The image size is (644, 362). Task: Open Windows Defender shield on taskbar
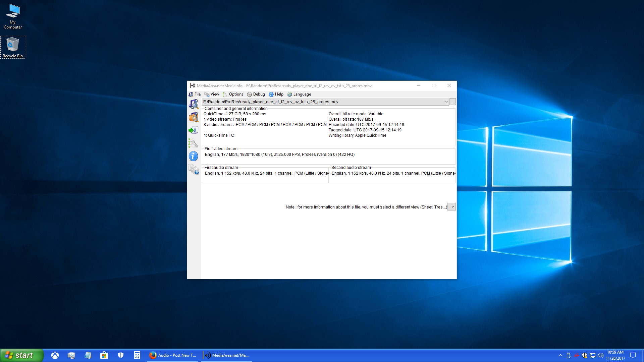[x=121, y=355]
